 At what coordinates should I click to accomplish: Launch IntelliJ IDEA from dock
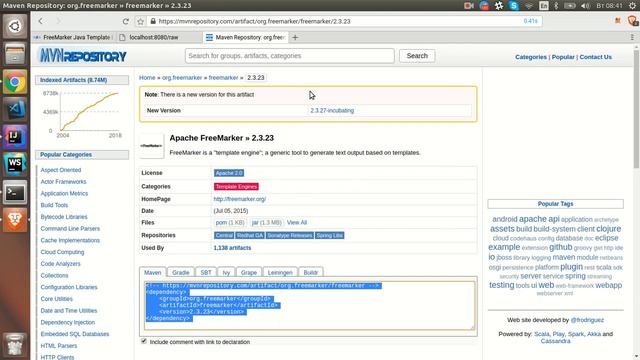(15, 137)
